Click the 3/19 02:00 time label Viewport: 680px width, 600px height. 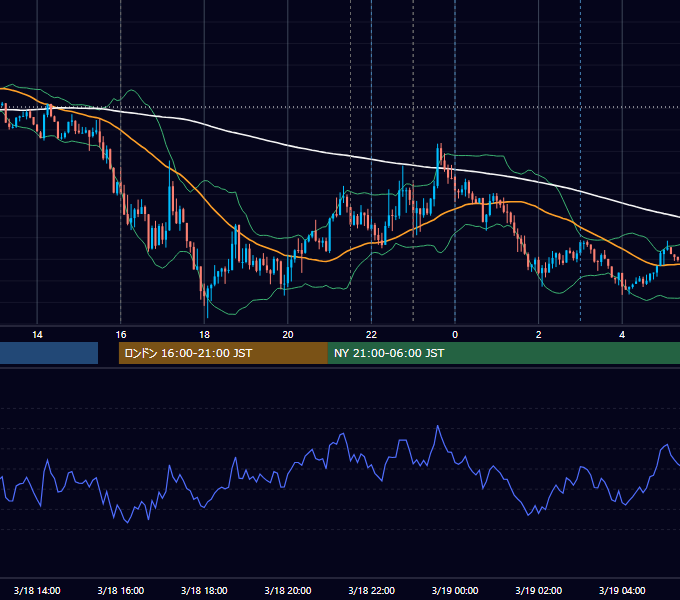point(539,590)
